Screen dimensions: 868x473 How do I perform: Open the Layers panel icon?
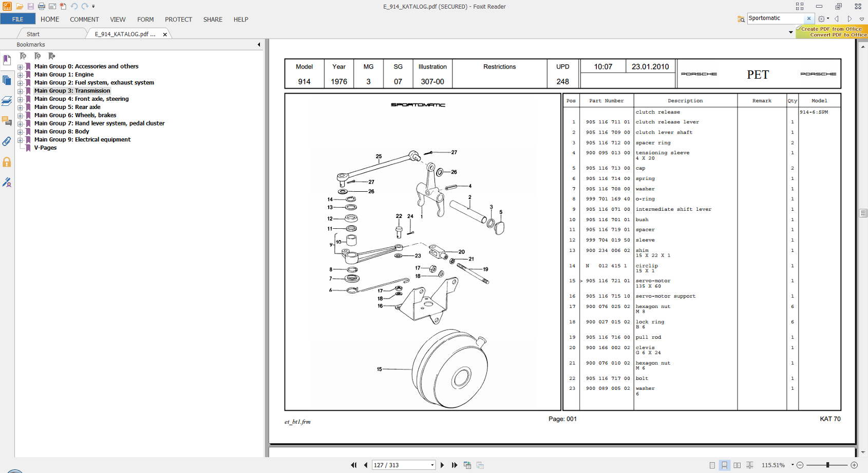tap(7, 101)
